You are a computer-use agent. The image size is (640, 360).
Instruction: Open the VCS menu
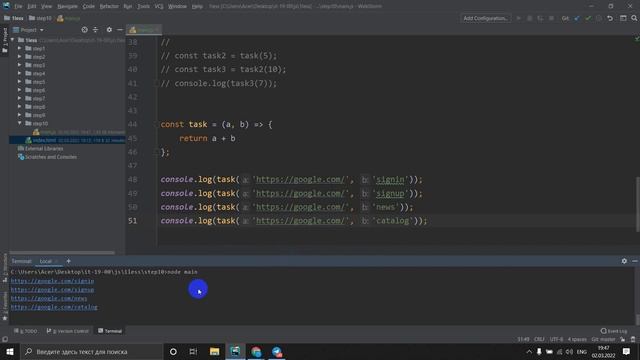click(159, 7)
